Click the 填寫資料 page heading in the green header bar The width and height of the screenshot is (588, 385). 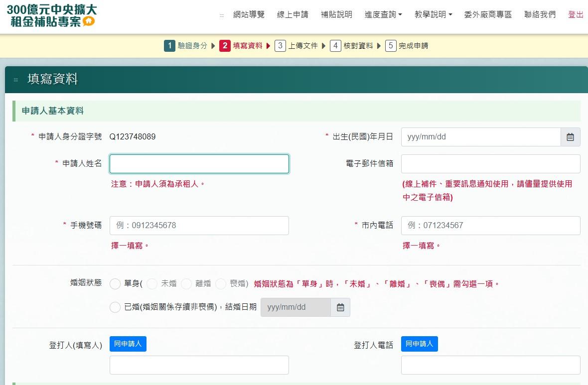(52, 79)
